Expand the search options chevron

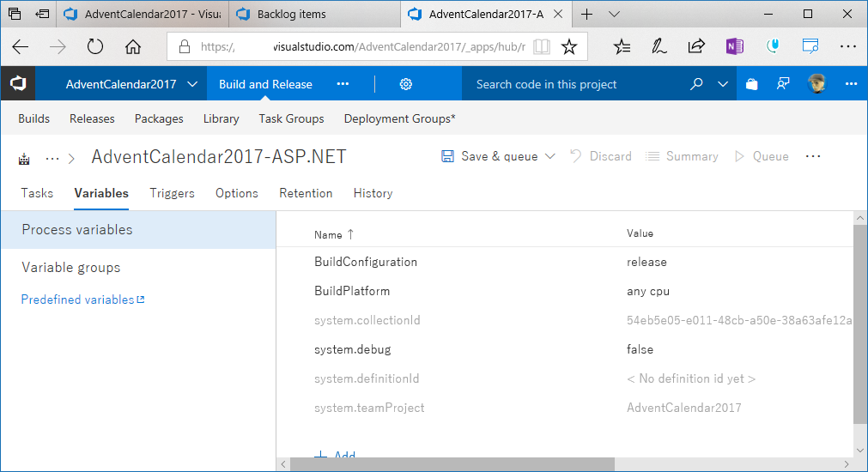click(x=723, y=84)
